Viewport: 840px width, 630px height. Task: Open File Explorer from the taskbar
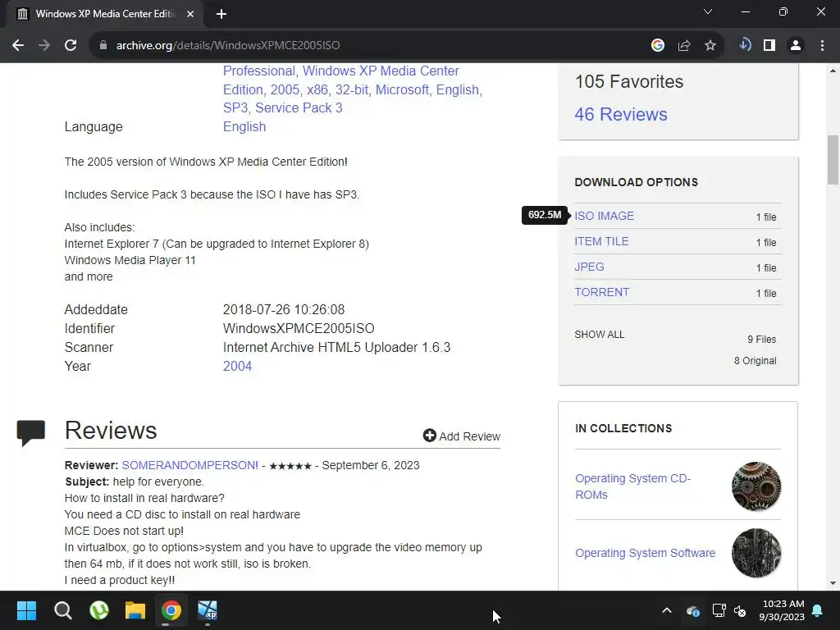coord(135,610)
